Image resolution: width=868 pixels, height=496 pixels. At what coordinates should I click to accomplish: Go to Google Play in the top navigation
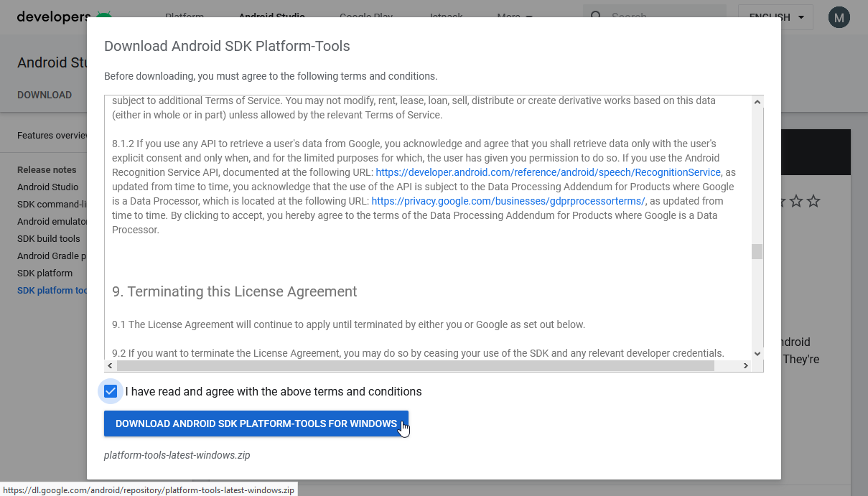coord(366,17)
